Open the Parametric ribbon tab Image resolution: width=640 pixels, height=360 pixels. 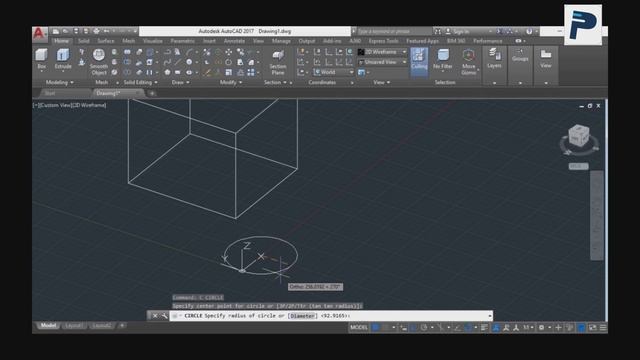click(182, 41)
